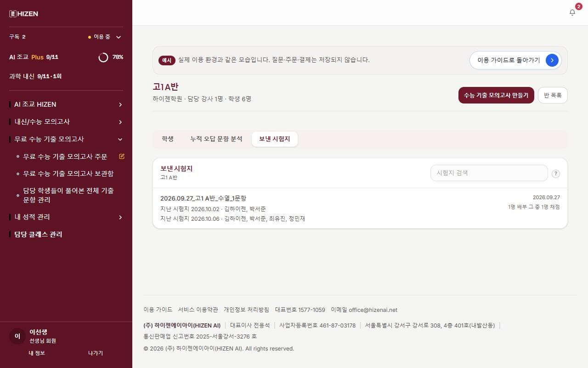Click the 고1A반 class title
The image size is (588, 368).
tap(165, 86)
